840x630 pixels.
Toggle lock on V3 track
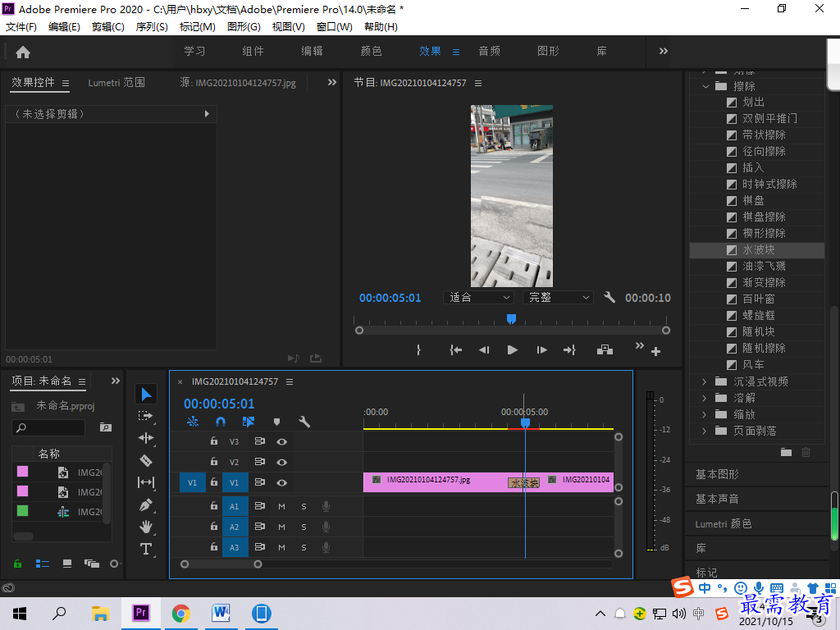(214, 441)
